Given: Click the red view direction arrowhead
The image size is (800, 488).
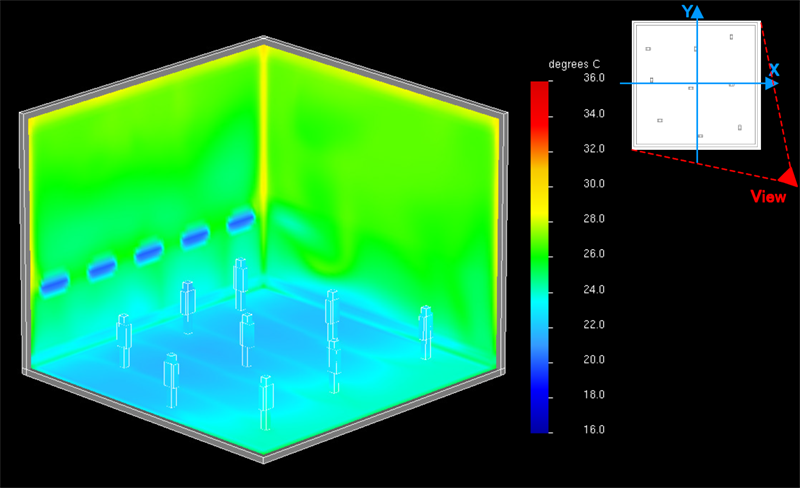Looking at the screenshot, I should pos(789,176).
